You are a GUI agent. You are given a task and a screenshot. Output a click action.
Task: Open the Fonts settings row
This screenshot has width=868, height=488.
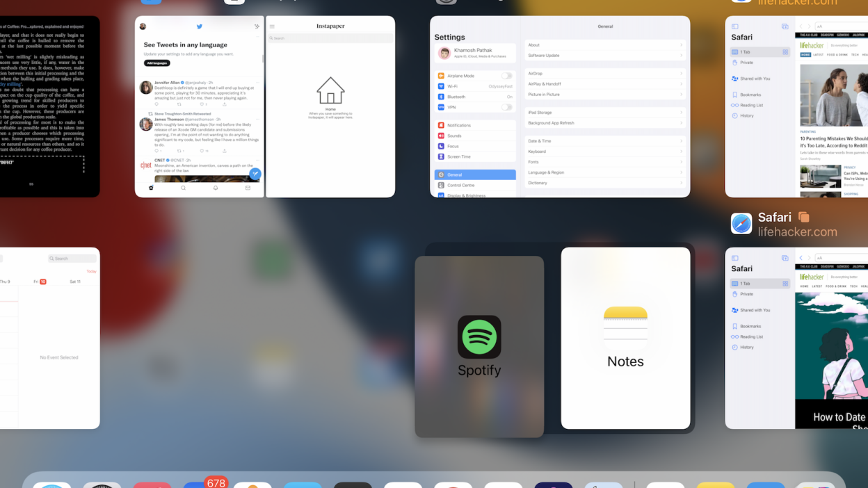click(605, 161)
